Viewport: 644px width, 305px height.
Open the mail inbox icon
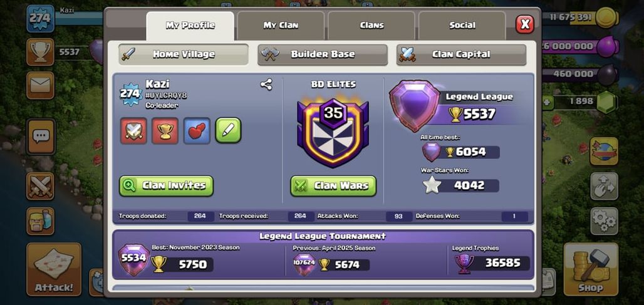point(40,85)
